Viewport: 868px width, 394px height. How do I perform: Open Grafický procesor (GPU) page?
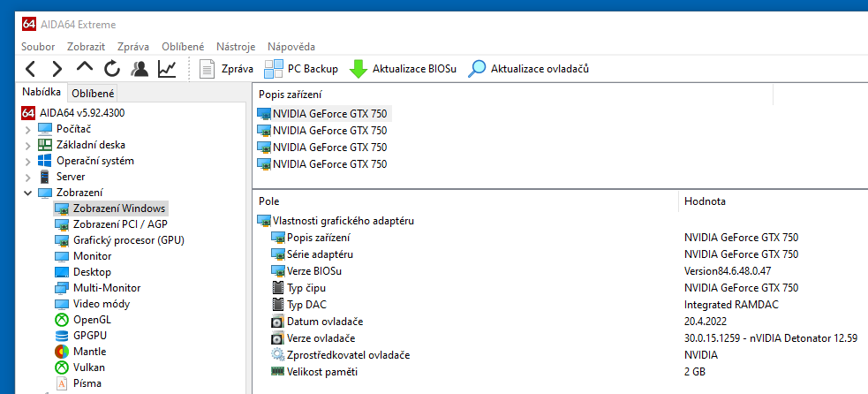119,240
